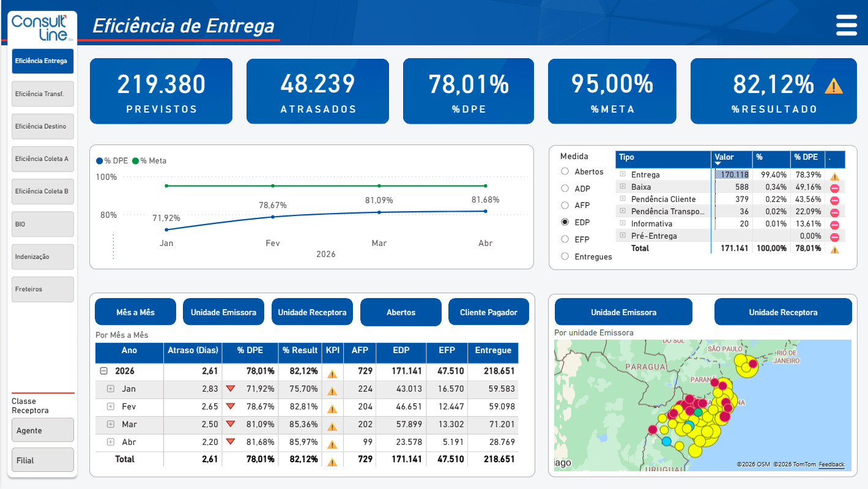Expand the Fev month row
The image size is (868, 489).
pos(111,406)
